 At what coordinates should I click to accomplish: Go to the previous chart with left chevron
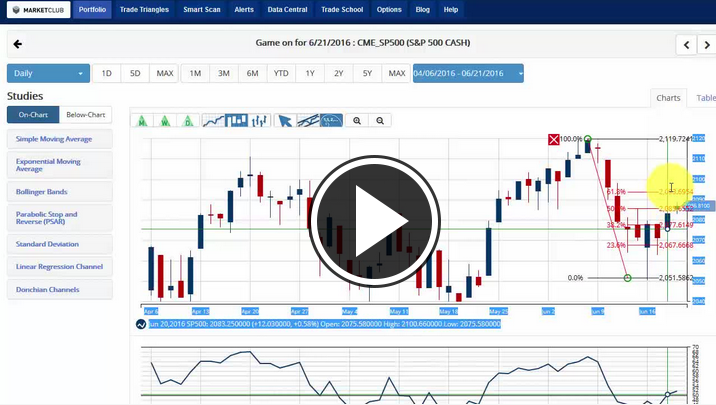tap(686, 45)
